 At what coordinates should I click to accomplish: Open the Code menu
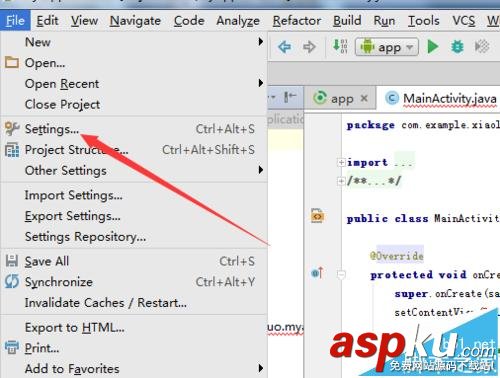tap(189, 21)
